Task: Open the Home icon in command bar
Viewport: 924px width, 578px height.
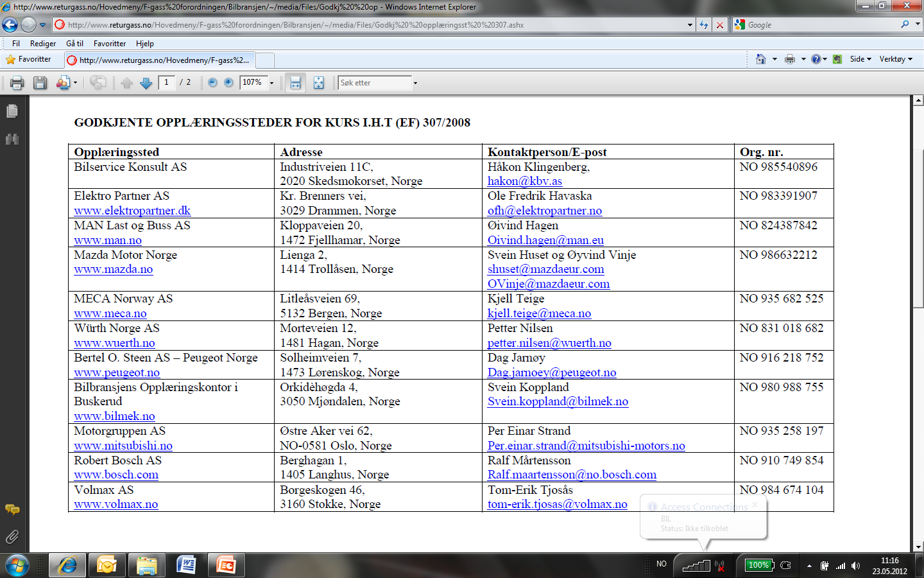Action: tap(761, 59)
